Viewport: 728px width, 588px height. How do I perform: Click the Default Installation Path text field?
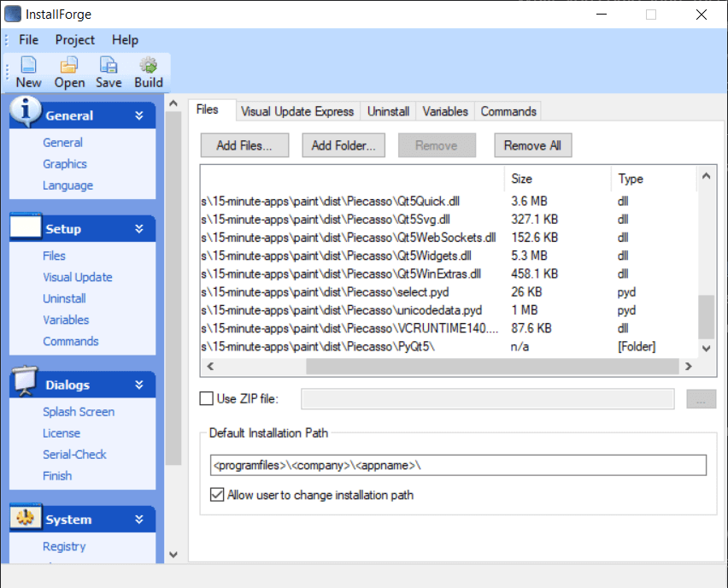pyautogui.click(x=458, y=466)
